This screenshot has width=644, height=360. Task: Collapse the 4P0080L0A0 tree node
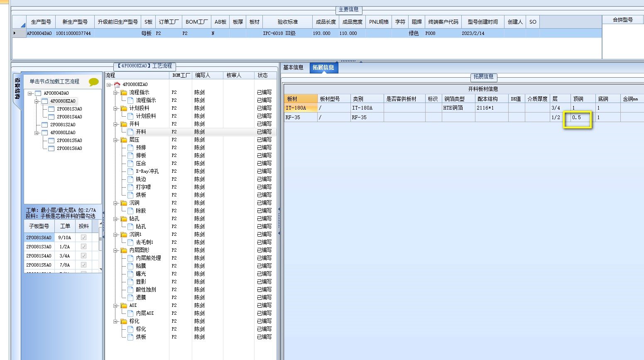click(x=37, y=132)
